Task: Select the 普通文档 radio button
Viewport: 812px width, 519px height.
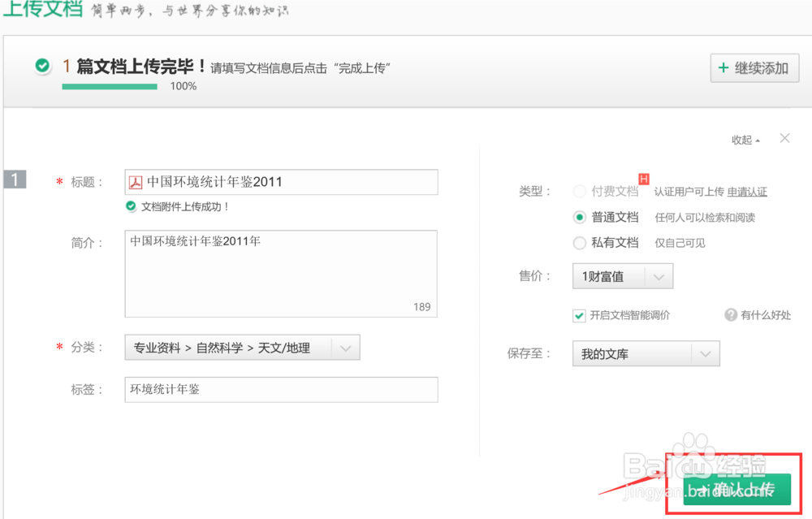Action: coord(580,217)
